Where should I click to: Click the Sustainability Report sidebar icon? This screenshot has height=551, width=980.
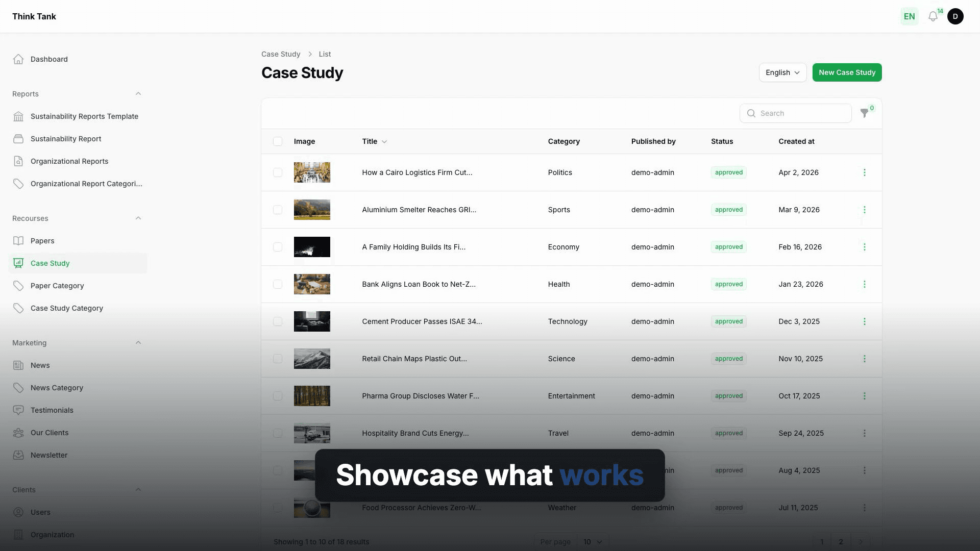(x=18, y=139)
